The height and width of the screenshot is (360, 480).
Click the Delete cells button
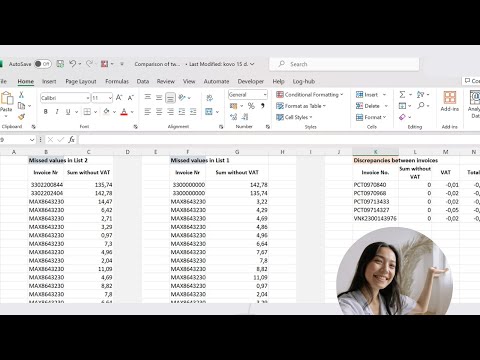pyautogui.click(x=368, y=106)
